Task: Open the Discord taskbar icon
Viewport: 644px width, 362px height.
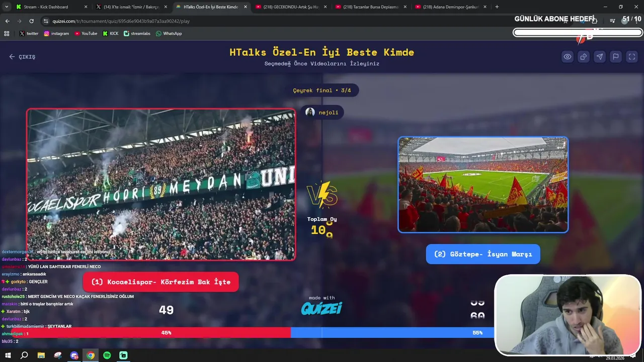Action: (x=74, y=355)
